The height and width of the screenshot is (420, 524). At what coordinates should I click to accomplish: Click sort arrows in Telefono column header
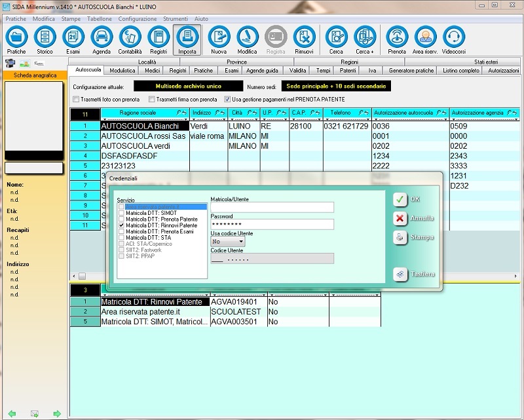coord(364,113)
